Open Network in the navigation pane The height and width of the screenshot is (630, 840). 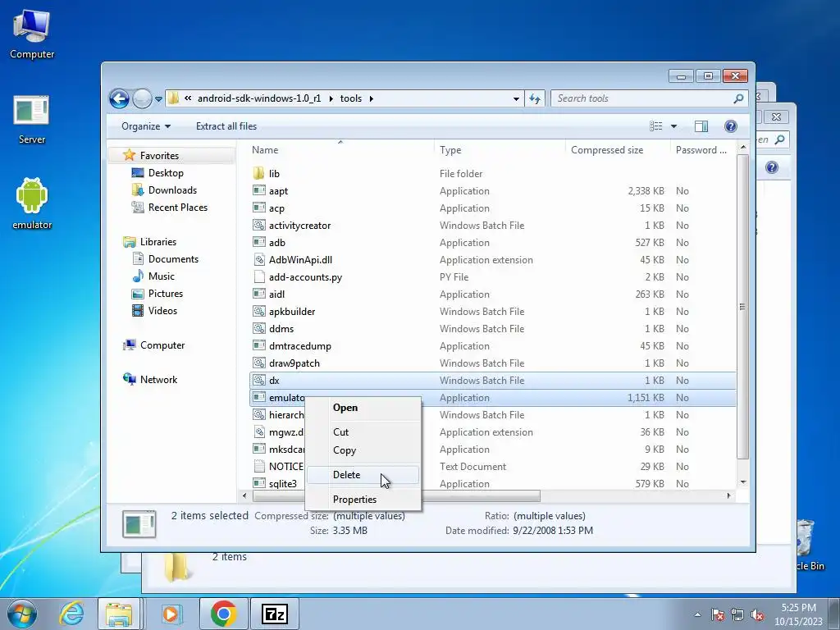(158, 379)
